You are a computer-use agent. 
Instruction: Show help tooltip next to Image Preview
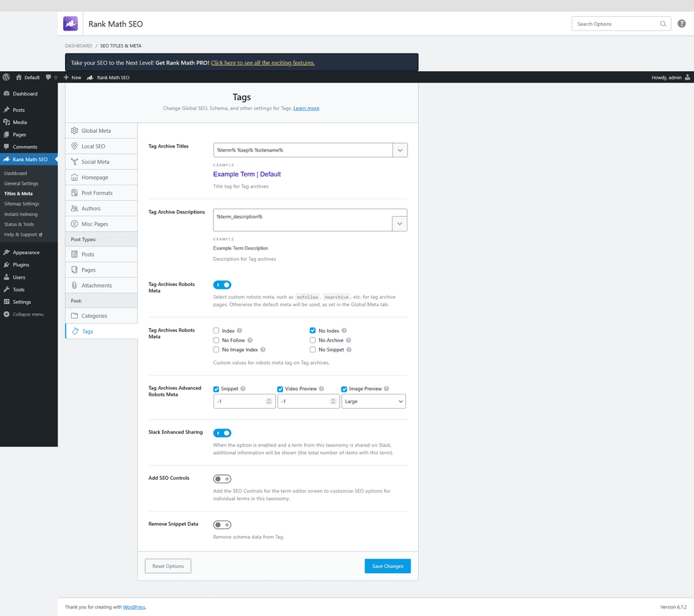[386, 388]
